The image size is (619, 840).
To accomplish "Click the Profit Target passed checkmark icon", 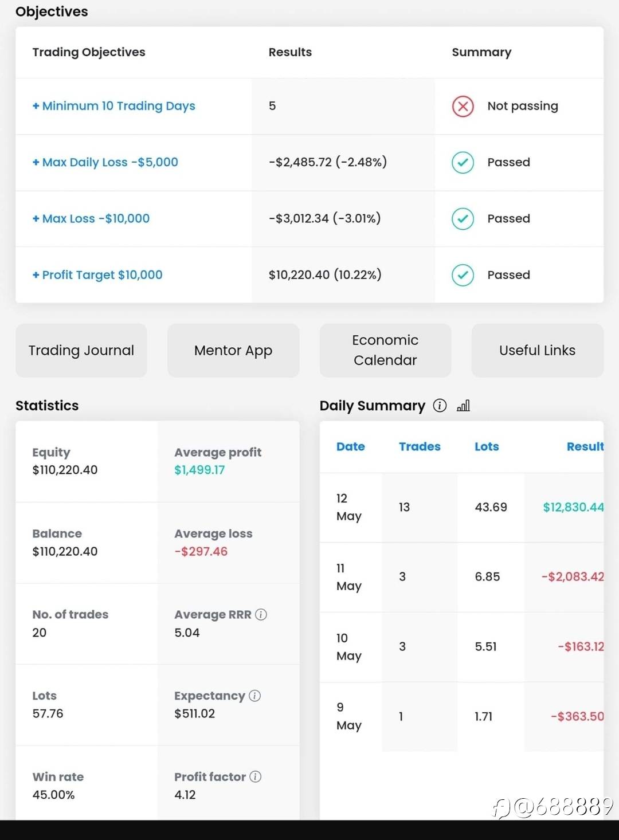I will [463, 275].
